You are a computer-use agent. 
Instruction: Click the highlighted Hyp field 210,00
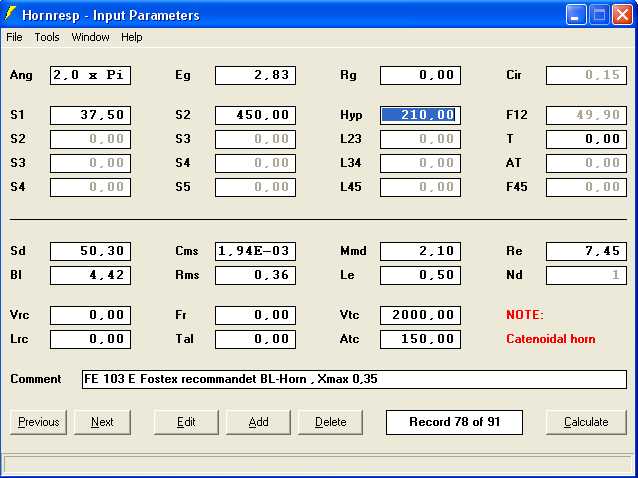tap(420, 115)
